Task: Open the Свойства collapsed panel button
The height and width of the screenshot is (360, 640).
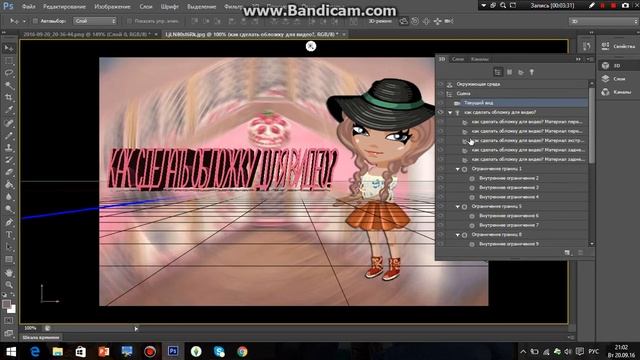Action: [618, 46]
